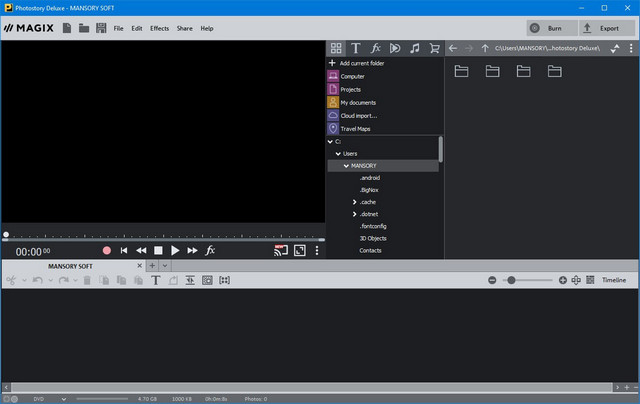Open the Title templates tab icon
This screenshot has height=404, width=640.
[356, 48]
